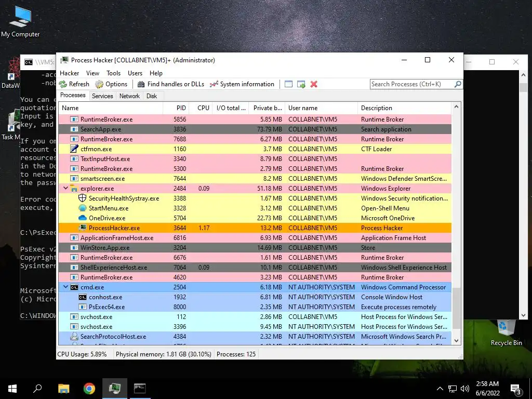
Task: Click command prompt taskbar icon
Action: click(140, 389)
